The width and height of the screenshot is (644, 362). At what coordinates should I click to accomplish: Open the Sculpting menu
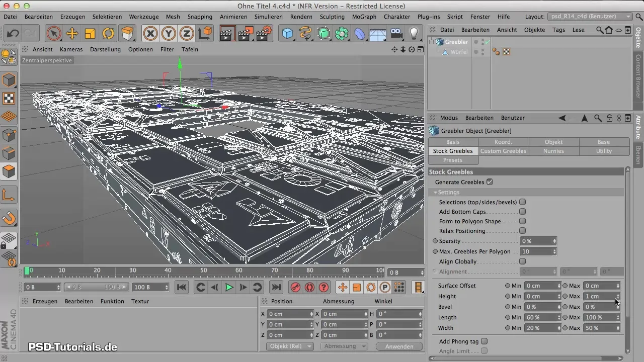[x=332, y=17]
